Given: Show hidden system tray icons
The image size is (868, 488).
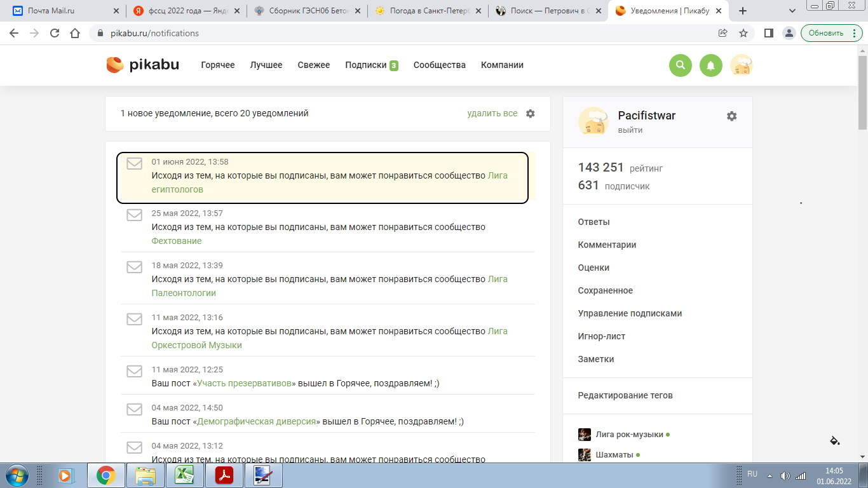Looking at the screenshot, I should coord(770,475).
